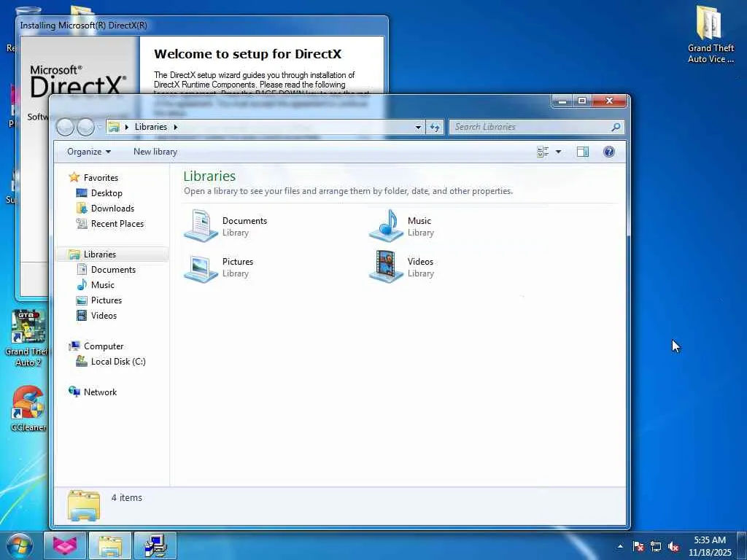Open the address bar history dropdown
Viewport: 747px width, 560px height.
(x=418, y=127)
